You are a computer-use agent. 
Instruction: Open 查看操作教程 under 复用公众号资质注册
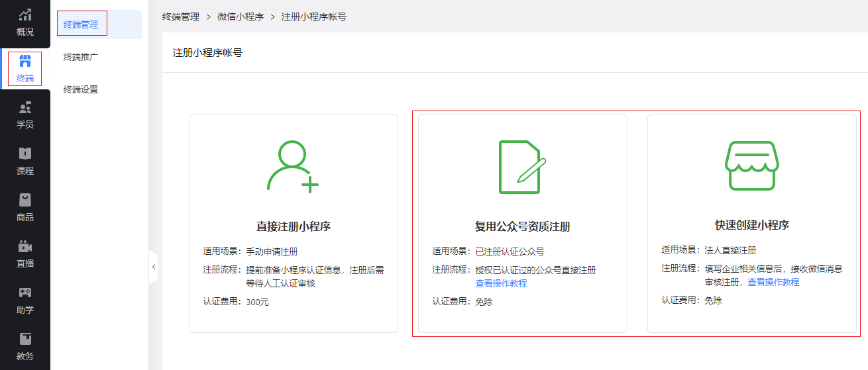pos(502,283)
